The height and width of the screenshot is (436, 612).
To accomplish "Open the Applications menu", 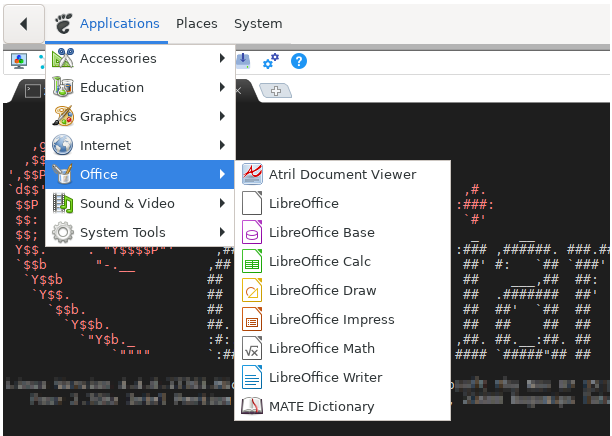I will tap(119, 23).
